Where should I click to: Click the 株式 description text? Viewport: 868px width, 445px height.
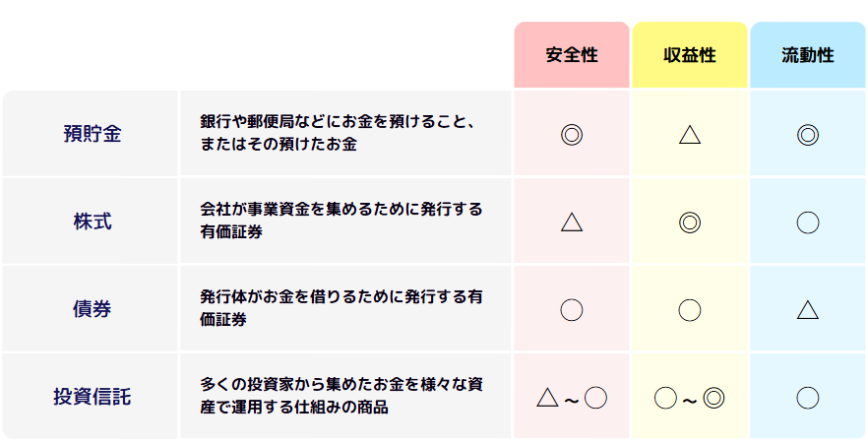pos(341,222)
